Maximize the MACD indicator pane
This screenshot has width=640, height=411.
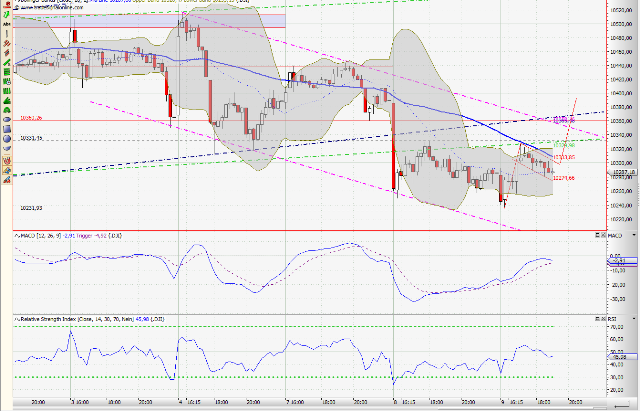pos(598,235)
